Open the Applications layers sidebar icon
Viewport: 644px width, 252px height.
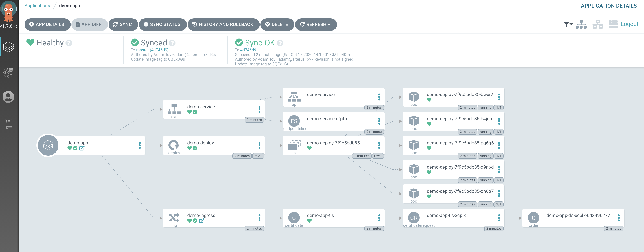(x=8, y=47)
